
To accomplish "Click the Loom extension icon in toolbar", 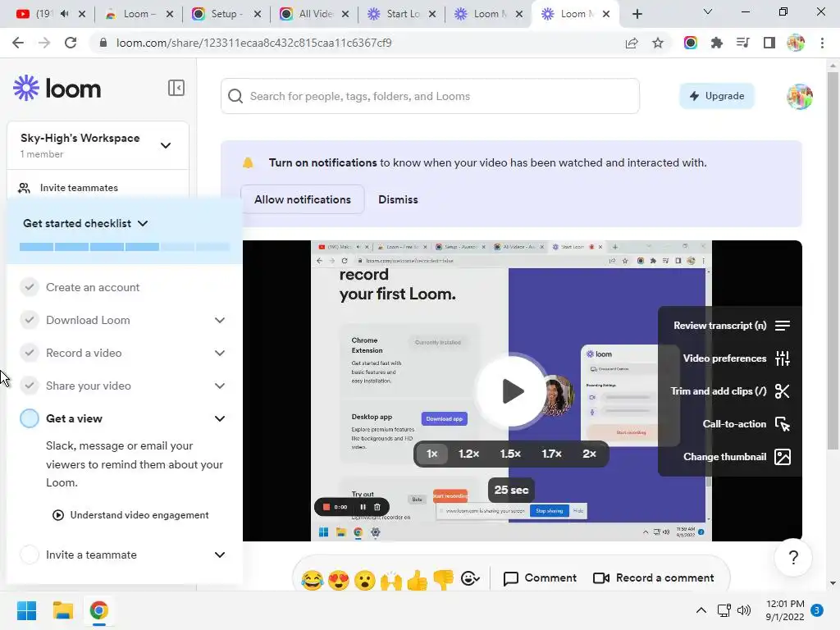I will (691, 43).
